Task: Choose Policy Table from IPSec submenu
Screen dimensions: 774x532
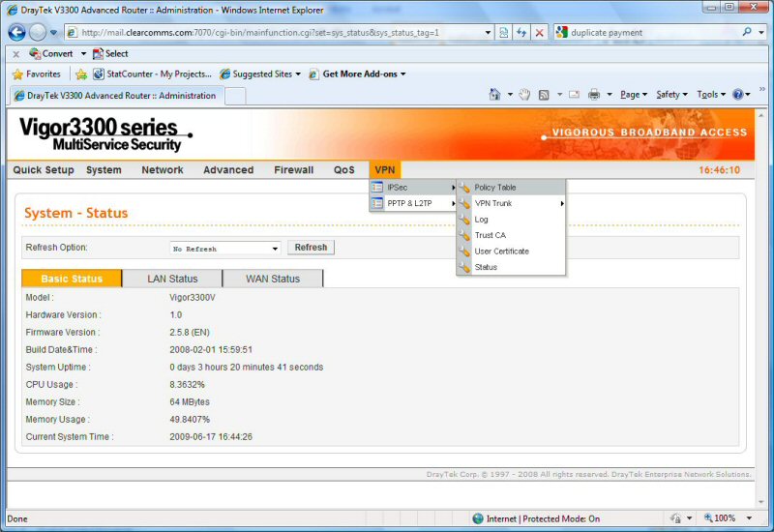Action: click(x=511, y=188)
